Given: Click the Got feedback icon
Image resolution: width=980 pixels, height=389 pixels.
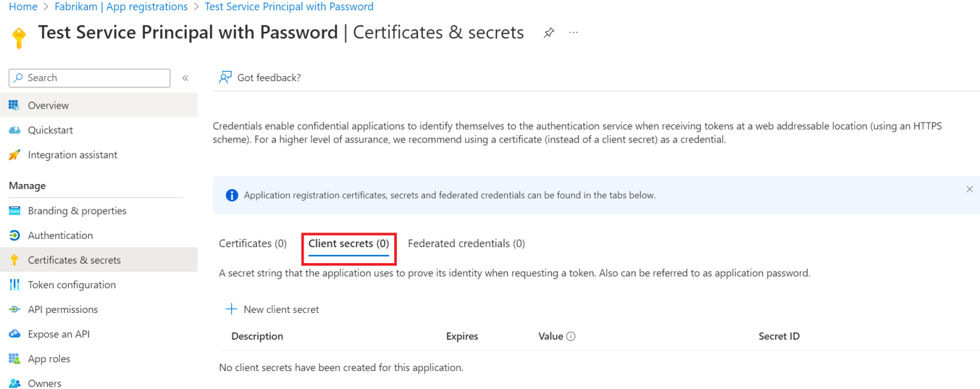Looking at the screenshot, I should click(x=225, y=77).
